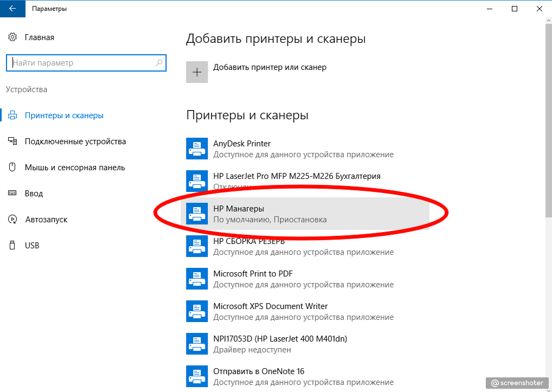The image size is (552, 392).
Task: Open Главная settings home
Action: pyautogui.click(x=39, y=37)
